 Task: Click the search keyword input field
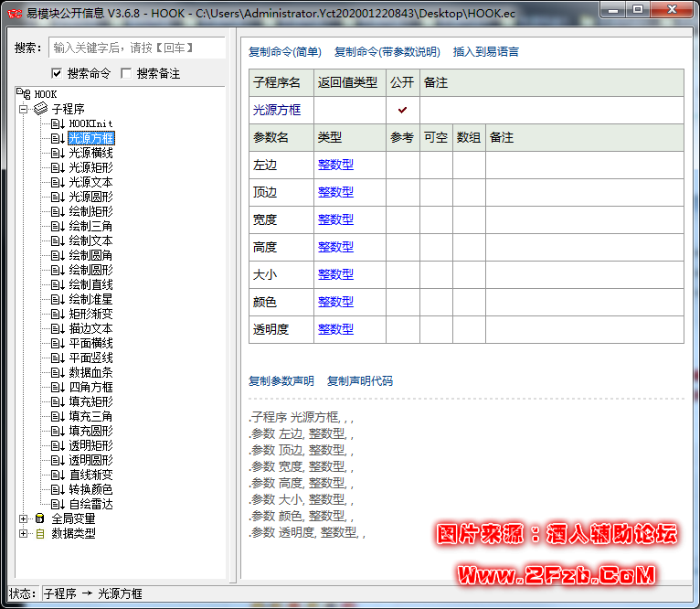pos(136,48)
